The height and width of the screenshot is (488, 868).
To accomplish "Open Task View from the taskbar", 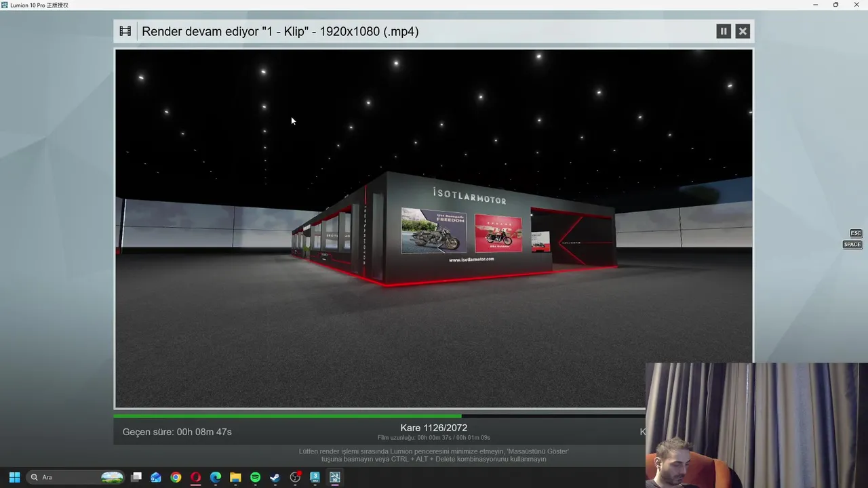I will click(136, 477).
